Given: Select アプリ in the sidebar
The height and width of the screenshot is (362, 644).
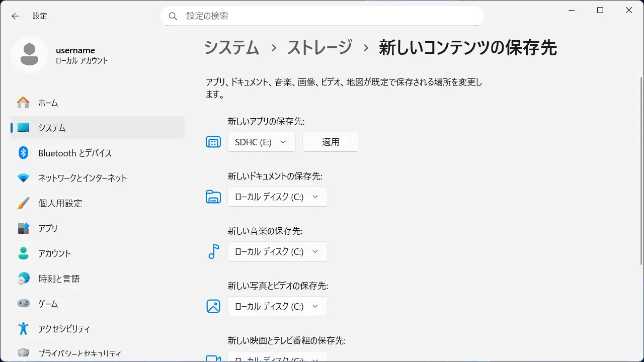Looking at the screenshot, I should coord(48,228).
